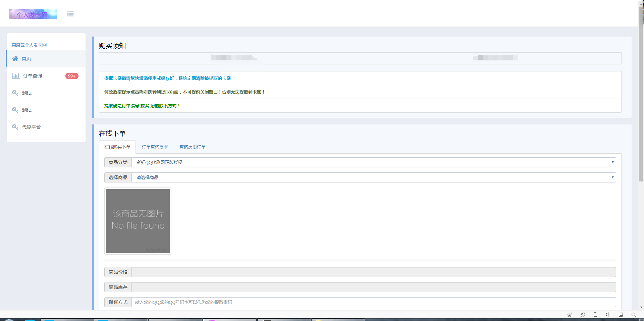Click the 森度云个人发卡网 sidebar title

pyautogui.click(x=29, y=45)
